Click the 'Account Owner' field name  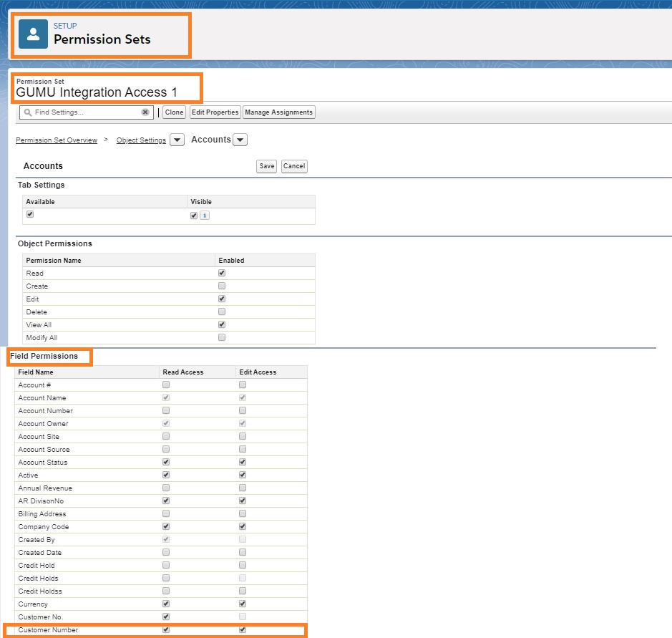tap(43, 424)
